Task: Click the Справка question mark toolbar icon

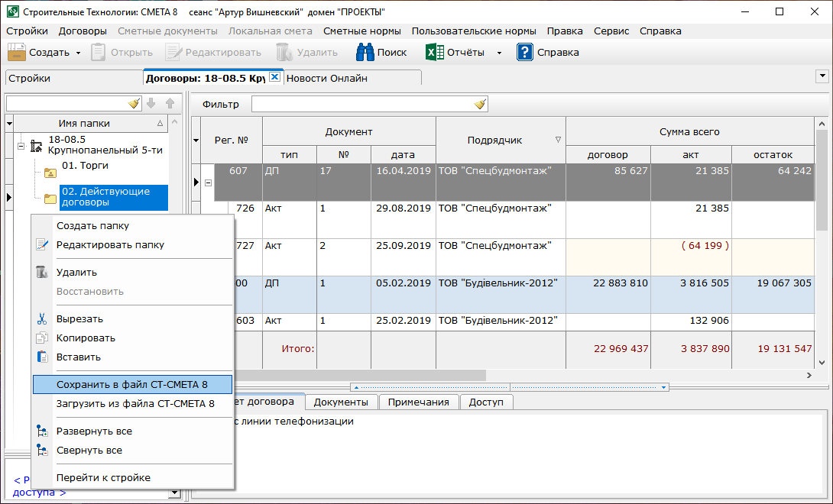Action: (x=524, y=53)
